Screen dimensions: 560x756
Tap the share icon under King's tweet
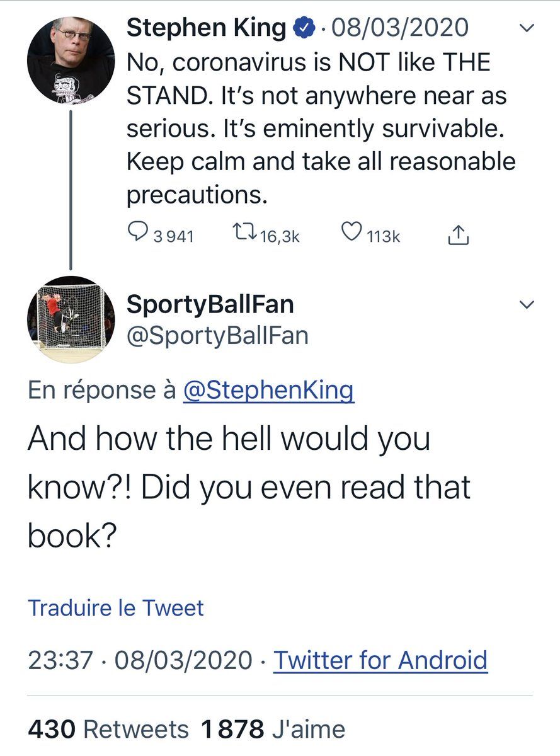[458, 235]
